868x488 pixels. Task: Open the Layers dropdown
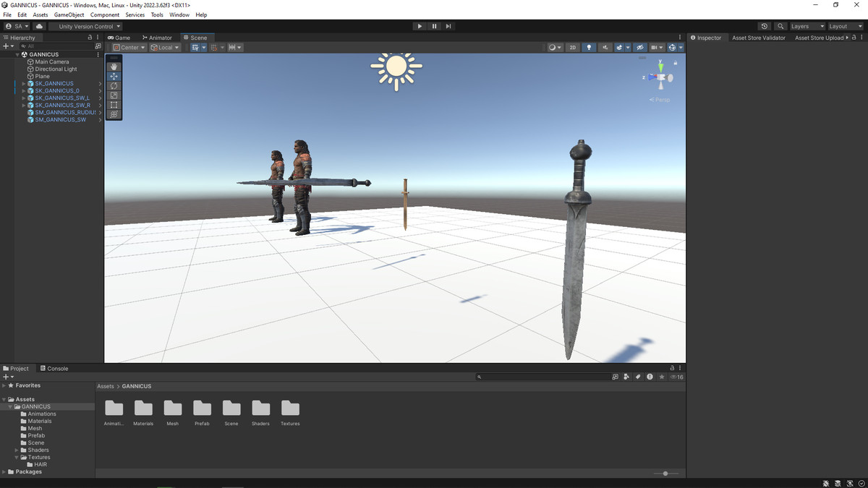point(807,26)
